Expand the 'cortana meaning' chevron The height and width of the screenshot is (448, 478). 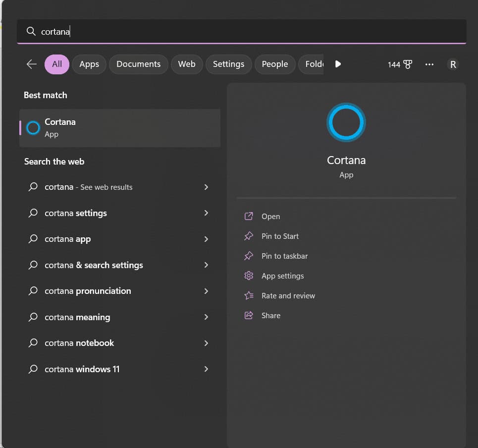click(x=206, y=317)
